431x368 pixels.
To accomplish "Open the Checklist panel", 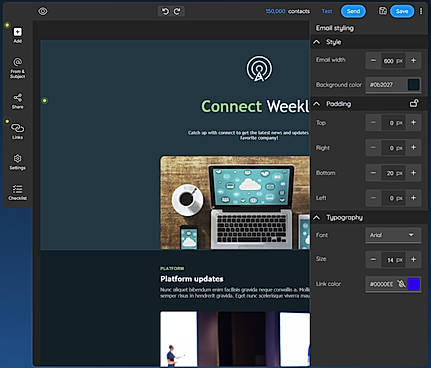I will pyautogui.click(x=17, y=192).
